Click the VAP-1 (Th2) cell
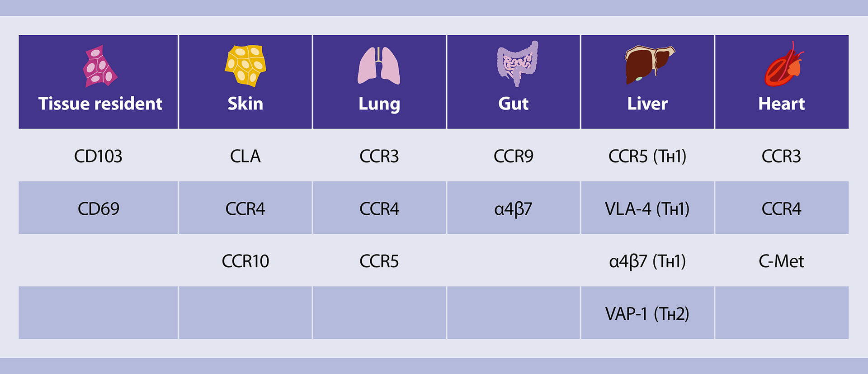The height and width of the screenshot is (374, 868). pyautogui.click(x=647, y=314)
